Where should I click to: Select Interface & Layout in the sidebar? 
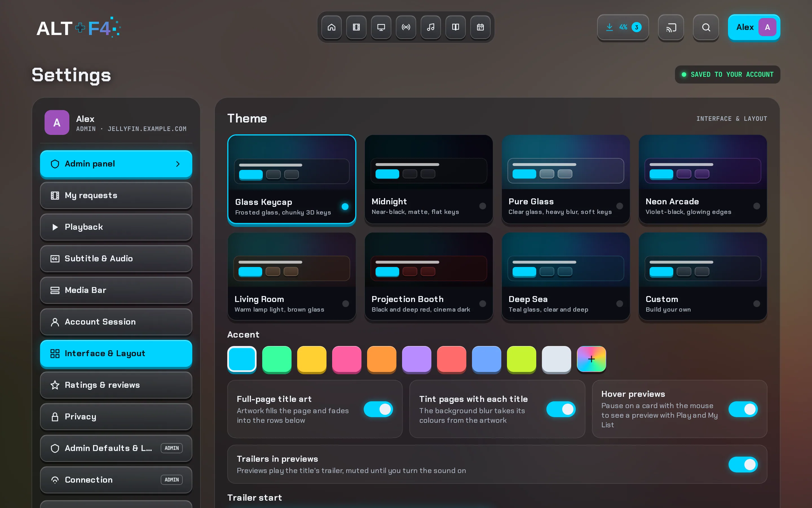coord(116,353)
